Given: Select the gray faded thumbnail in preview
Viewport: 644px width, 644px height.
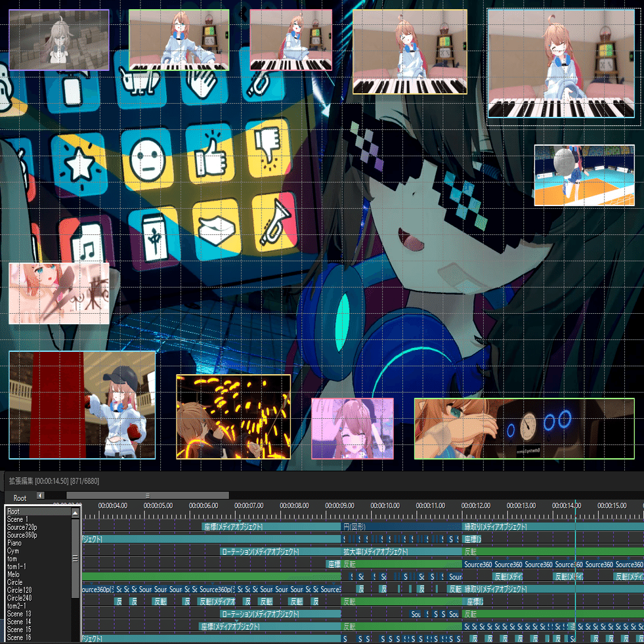Looking at the screenshot, I should pyautogui.click(x=59, y=40).
